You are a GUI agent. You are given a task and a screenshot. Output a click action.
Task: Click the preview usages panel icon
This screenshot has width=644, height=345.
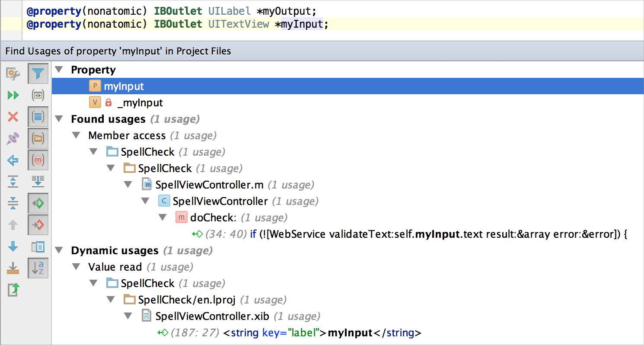click(x=38, y=247)
